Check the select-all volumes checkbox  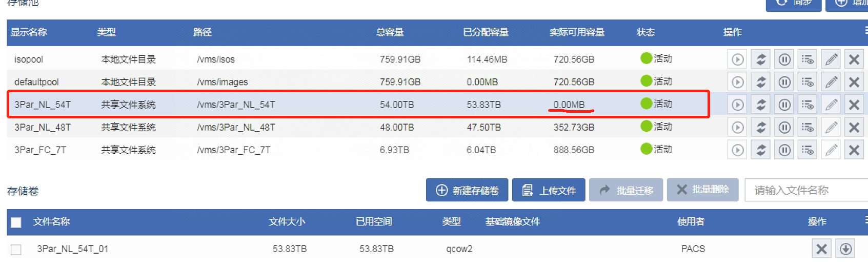click(x=16, y=222)
